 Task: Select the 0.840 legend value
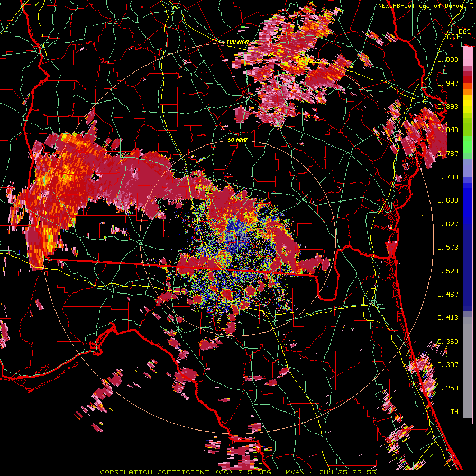[x=448, y=130]
